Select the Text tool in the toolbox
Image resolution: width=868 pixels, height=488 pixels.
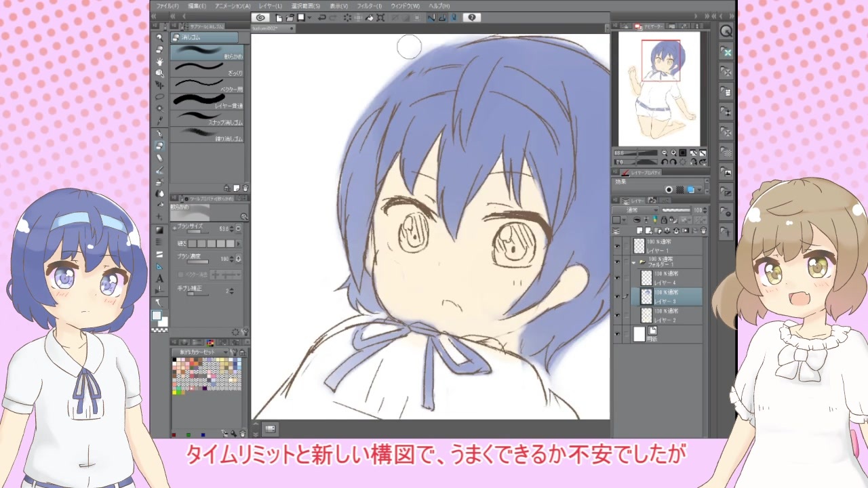click(x=159, y=278)
